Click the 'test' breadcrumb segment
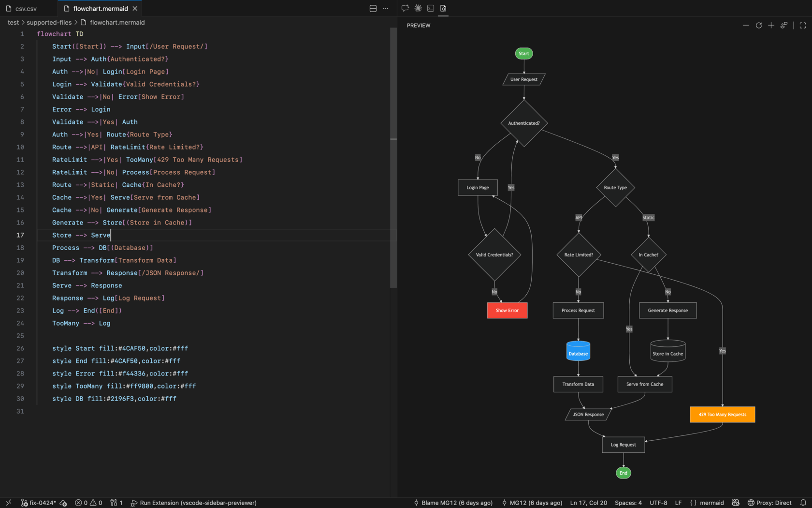The height and width of the screenshot is (508, 812). (13, 22)
